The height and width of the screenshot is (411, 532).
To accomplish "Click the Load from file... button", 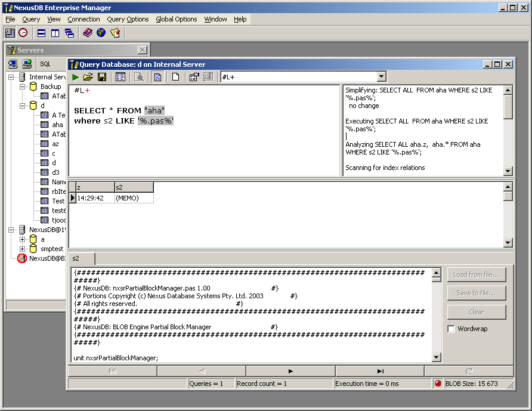I will 477,274.
